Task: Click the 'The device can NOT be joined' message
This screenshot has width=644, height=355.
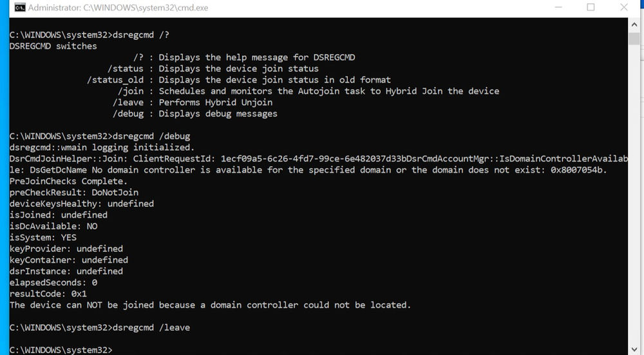Action: pos(211,305)
